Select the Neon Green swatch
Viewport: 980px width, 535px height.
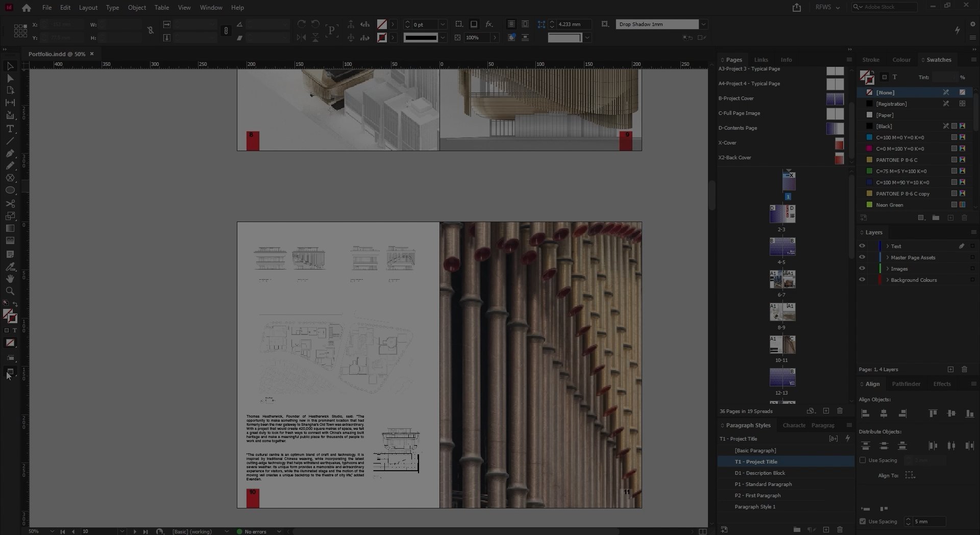click(x=890, y=205)
